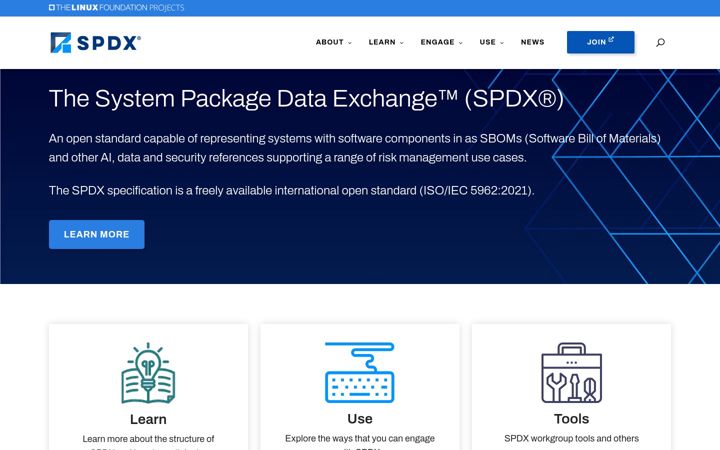The height and width of the screenshot is (450, 720).
Task: Click the Learn More button
Action: click(96, 234)
